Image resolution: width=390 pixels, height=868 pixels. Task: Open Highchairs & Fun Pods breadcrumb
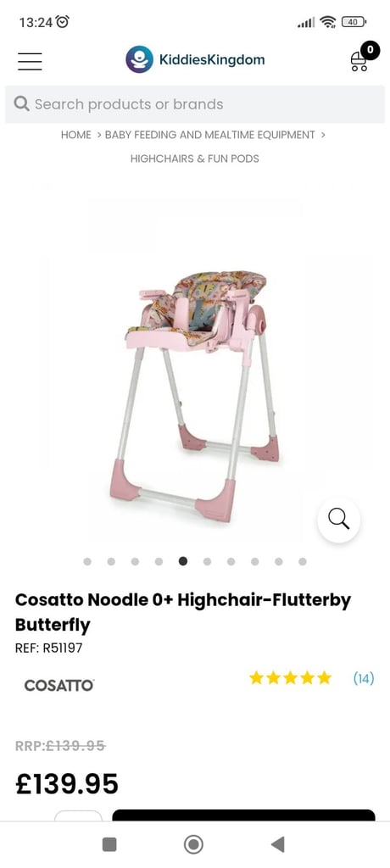pos(195,159)
